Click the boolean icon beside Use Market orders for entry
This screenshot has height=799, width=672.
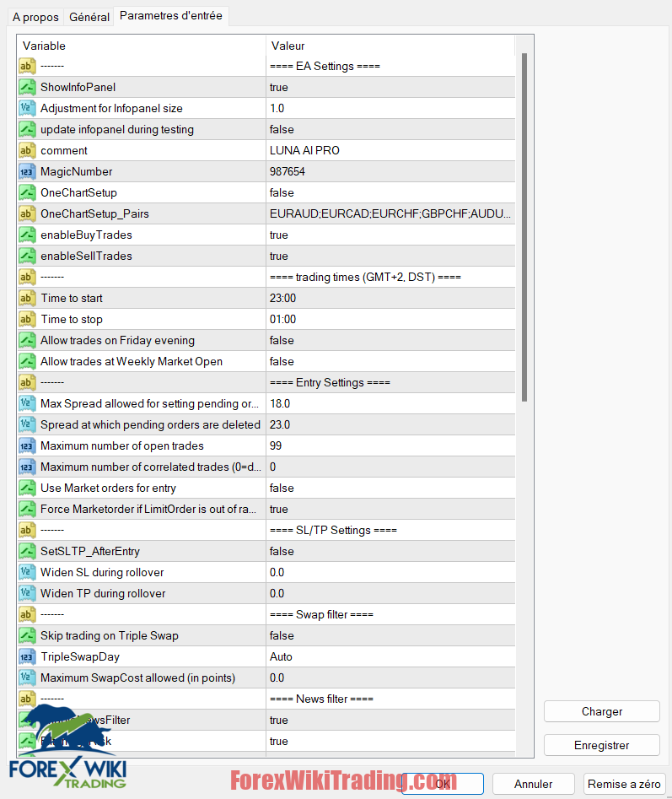pos(27,489)
